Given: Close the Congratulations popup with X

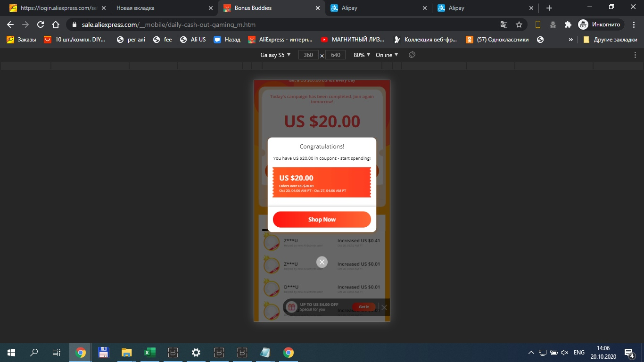Looking at the screenshot, I should pos(322,262).
